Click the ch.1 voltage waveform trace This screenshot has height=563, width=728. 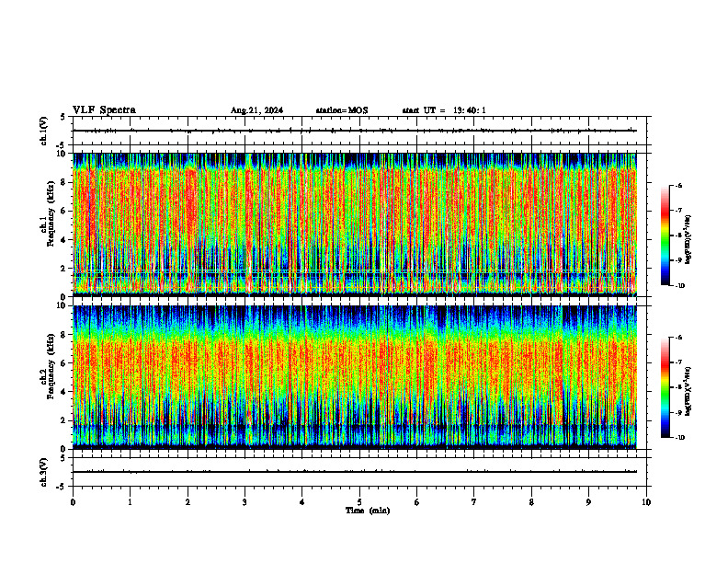[x=355, y=131]
